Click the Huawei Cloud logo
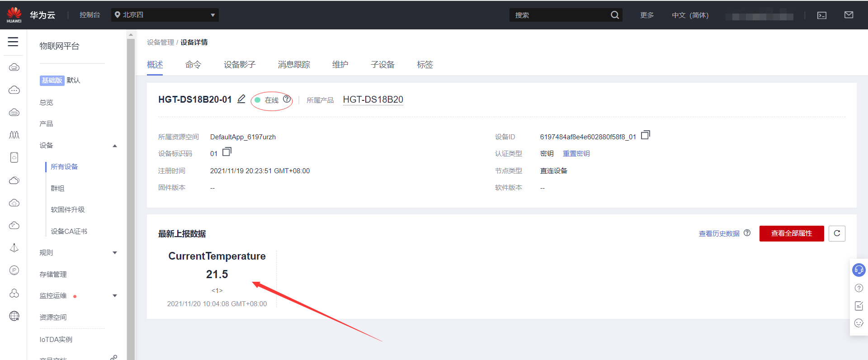868x360 pixels. click(x=14, y=15)
